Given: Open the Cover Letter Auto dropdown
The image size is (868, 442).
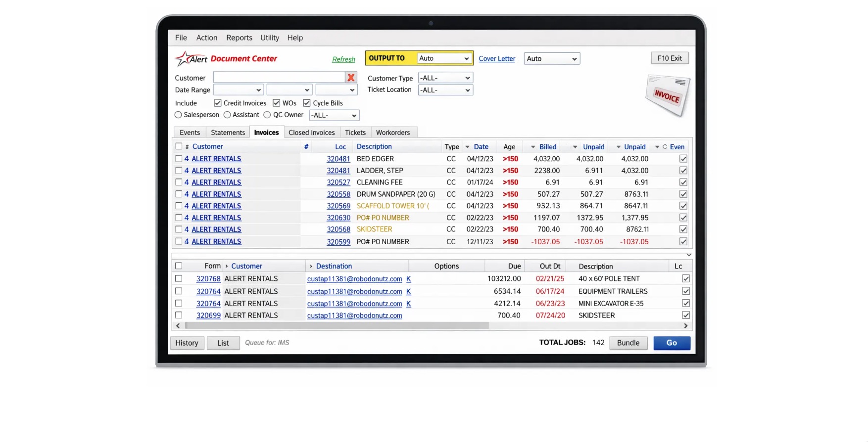Looking at the screenshot, I should pyautogui.click(x=552, y=58).
